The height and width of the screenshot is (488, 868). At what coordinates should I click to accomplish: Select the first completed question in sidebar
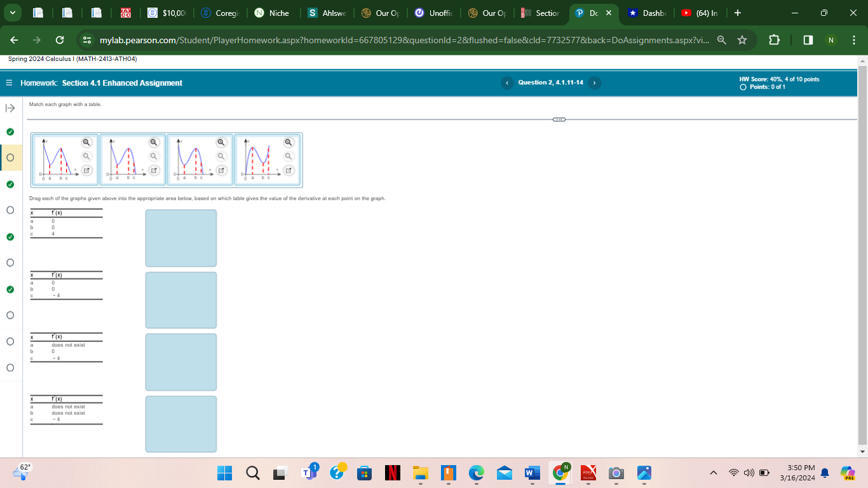point(10,132)
